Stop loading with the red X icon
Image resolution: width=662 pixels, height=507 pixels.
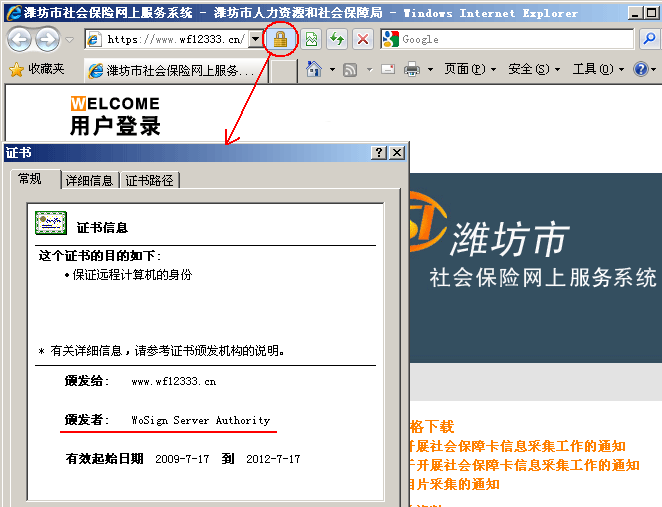click(x=362, y=39)
